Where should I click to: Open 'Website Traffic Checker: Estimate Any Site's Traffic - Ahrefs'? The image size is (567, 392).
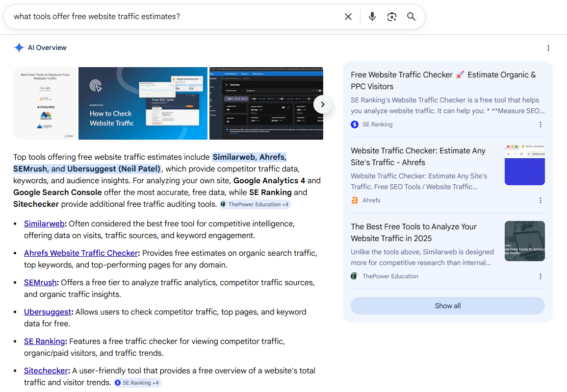point(418,156)
